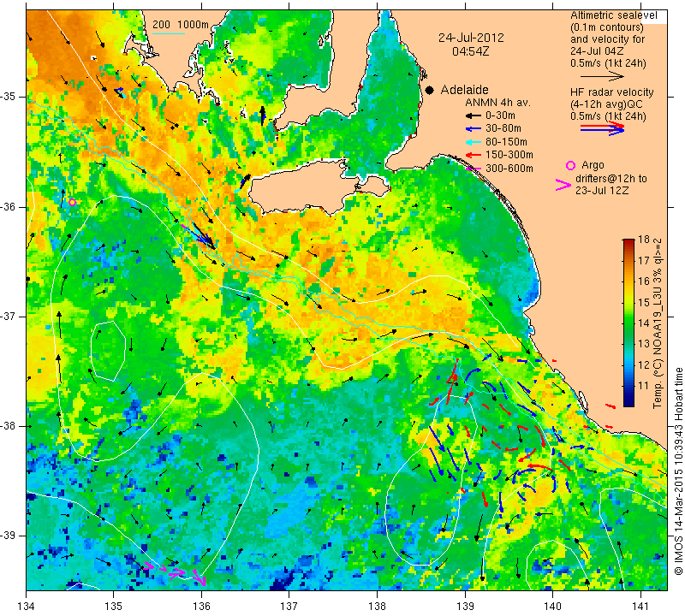The width and height of the screenshot is (685, 616).
Task: Click the -38 latitude axis label
Action: (8, 426)
